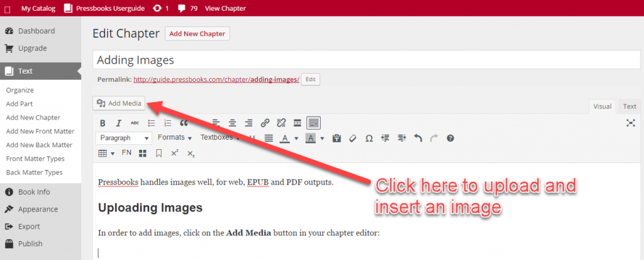Select Add New Chapter sidebar link
Image resolution: width=644 pixels, height=260 pixels.
(x=33, y=118)
